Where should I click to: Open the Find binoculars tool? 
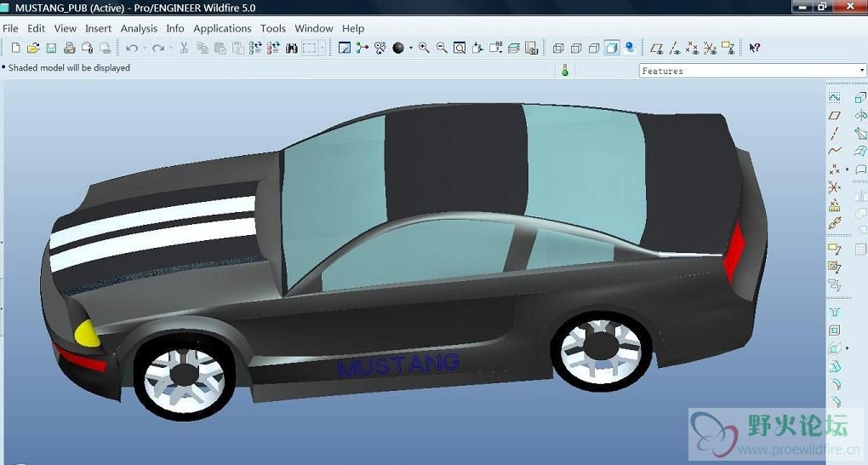(x=292, y=49)
